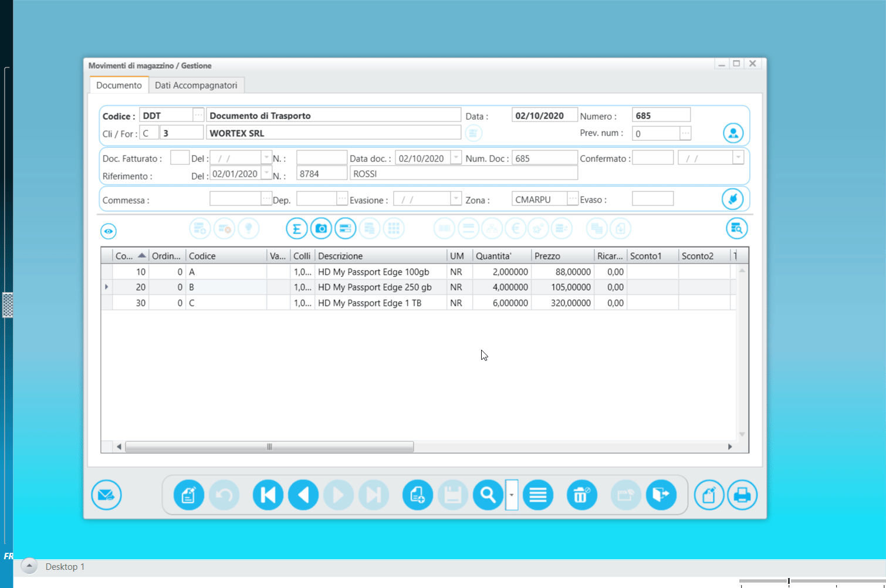Toggle the eye visibility icon

point(109,231)
